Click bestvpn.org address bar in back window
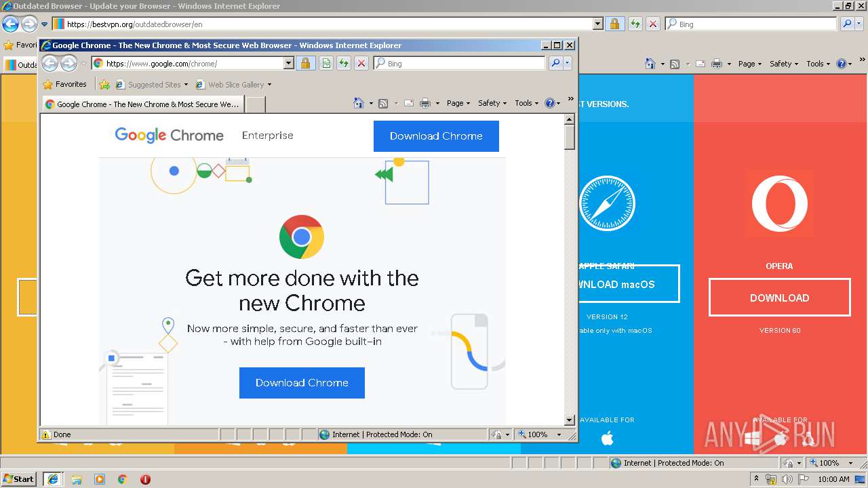 [x=323, y=24]
